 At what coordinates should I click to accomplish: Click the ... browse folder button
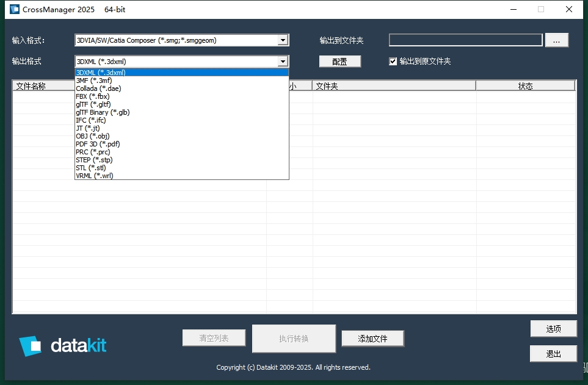pos(556,40)
